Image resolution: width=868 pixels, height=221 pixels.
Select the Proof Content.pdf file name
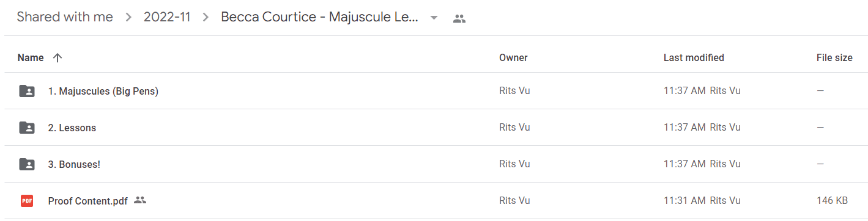pyautogui.click(x=88, y=201)
